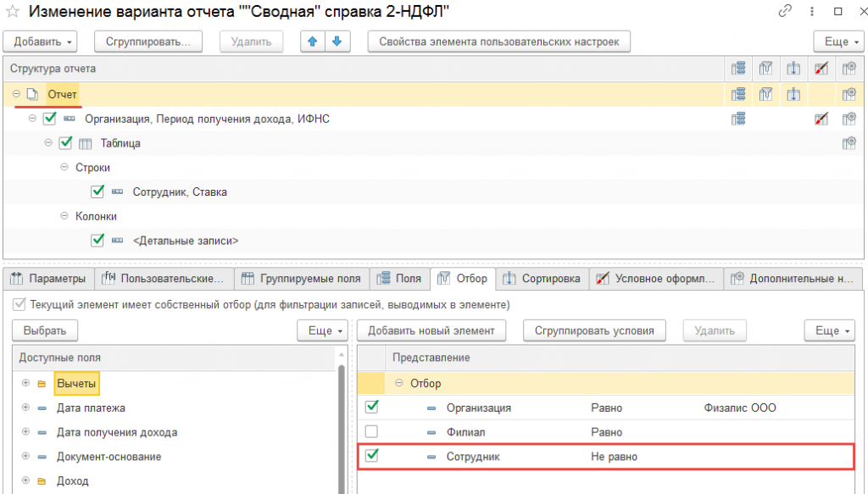868x494 pixels.
Task: Uncheck the Организация filter condition
Action: tap(372, 408)
